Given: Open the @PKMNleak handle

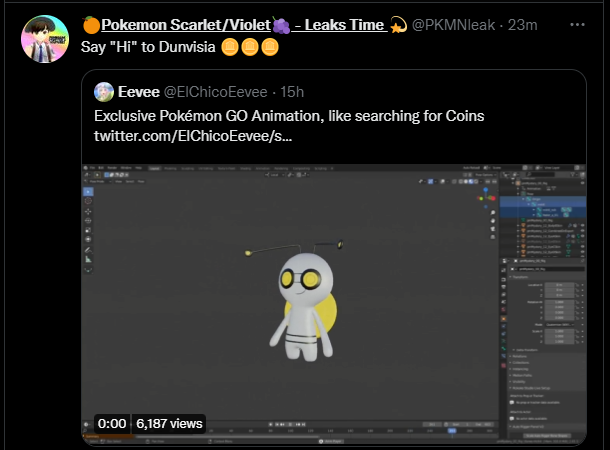Looking at the screenshot, I should click(x=453, y=25).
